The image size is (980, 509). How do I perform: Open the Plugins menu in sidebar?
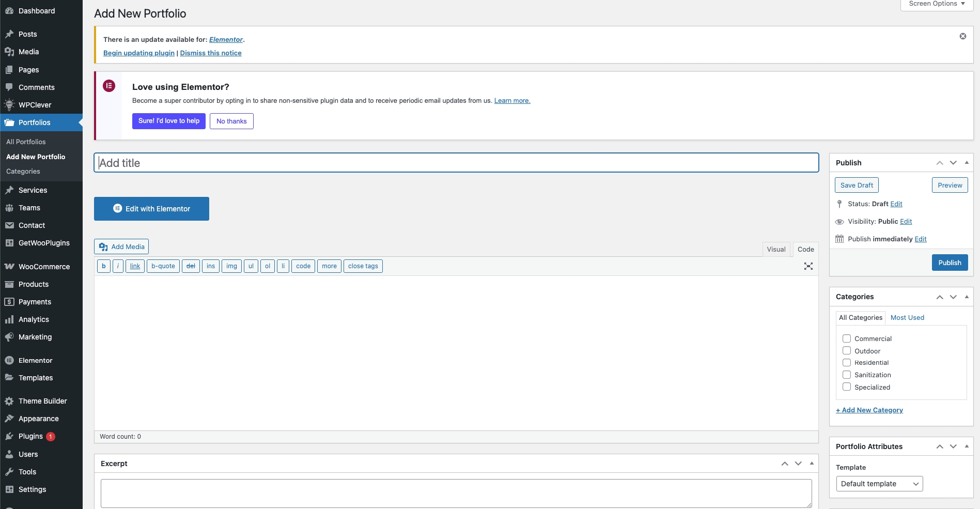click(30, 436)
